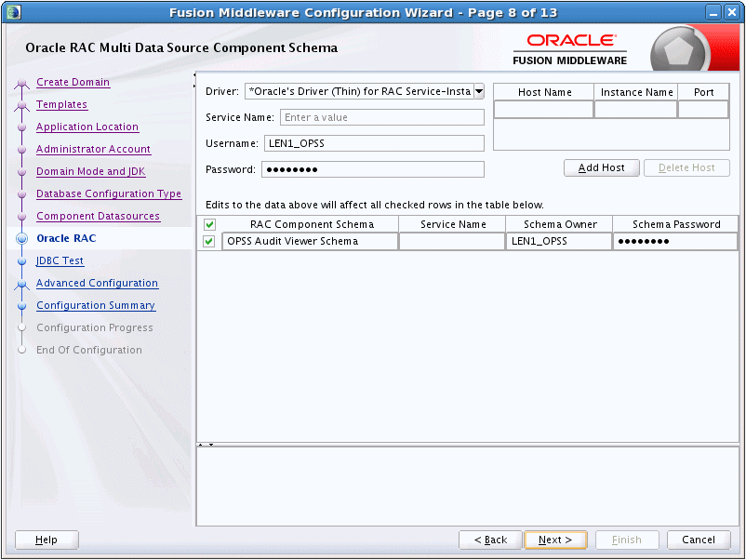Click the Application Location bullet icon
The width and height of the screenshot is (746, 560).
pos(22,127)
